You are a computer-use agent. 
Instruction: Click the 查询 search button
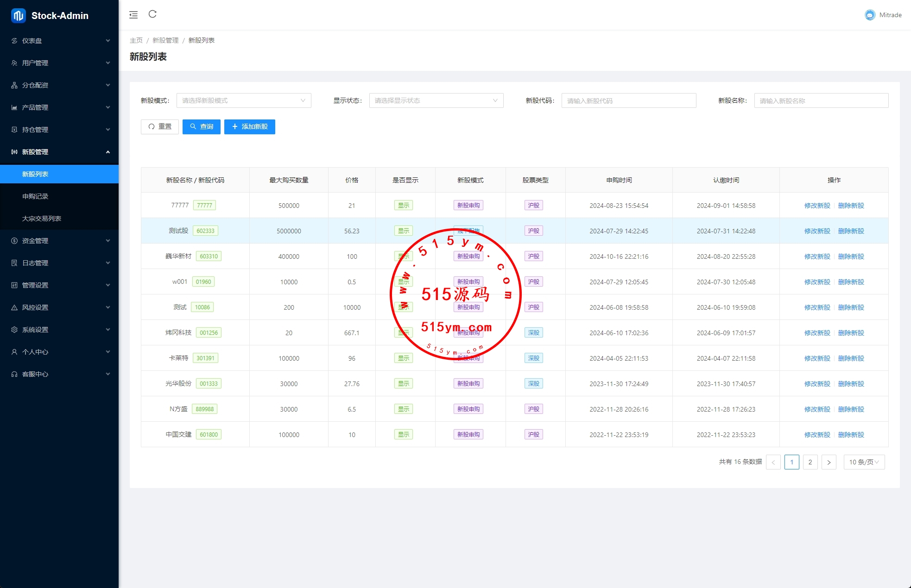[x=202, y=127]
